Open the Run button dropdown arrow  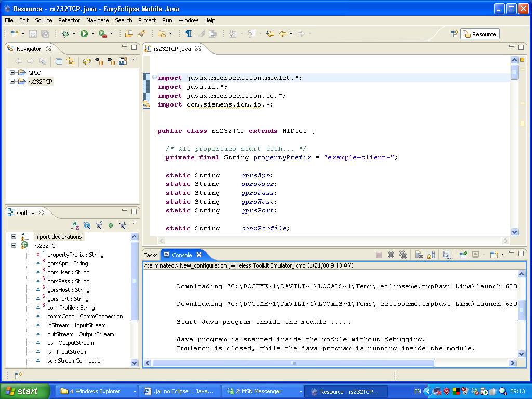[93, 34]
